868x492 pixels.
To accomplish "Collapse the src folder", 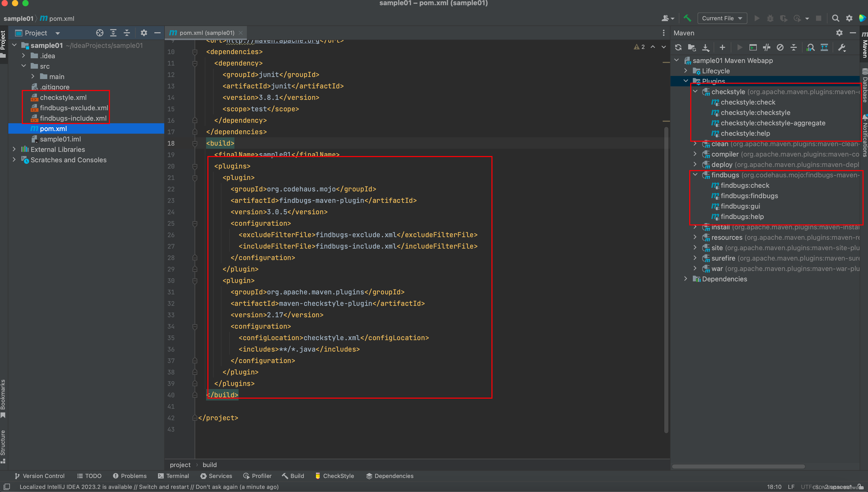I will 23,66.
